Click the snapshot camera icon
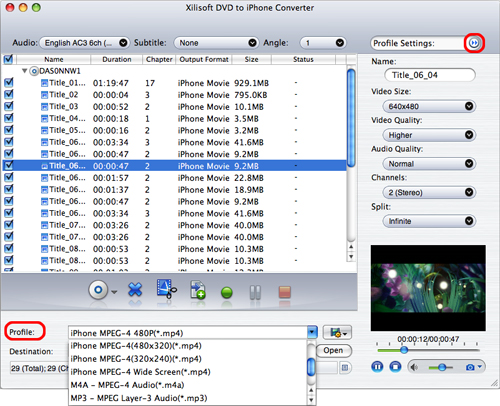Viewport: 500px width, 406px height. pos(470,367)
